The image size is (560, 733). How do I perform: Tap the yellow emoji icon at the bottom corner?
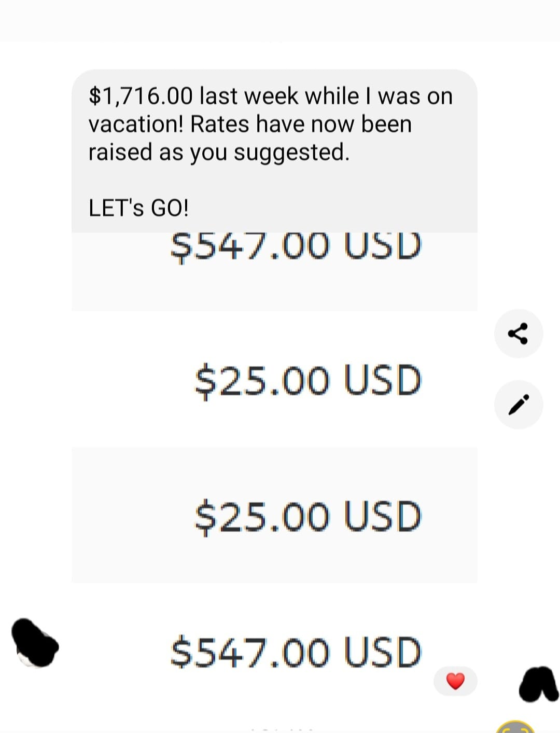pyautogui.click(x=516, y=727)
